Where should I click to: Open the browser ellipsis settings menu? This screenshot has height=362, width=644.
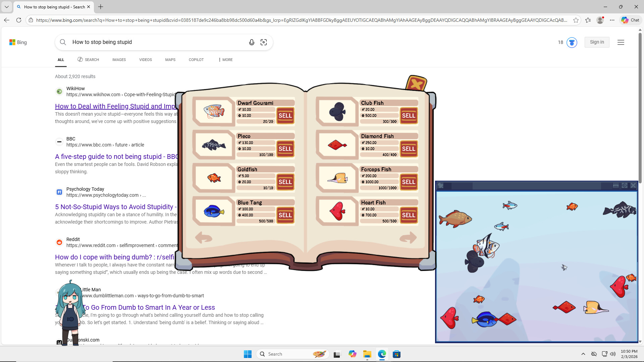click(612, 20)
